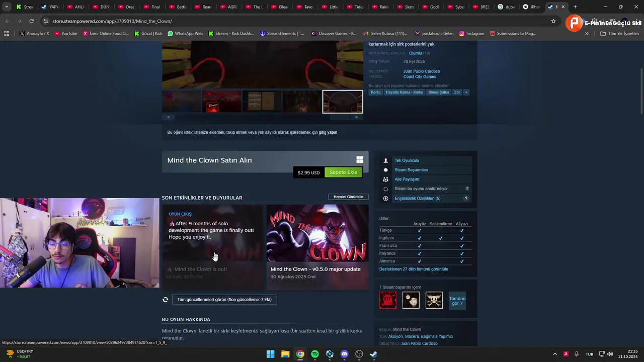Screen dimensions: 644x362
Task: Select the first pink screenshot thumbnail
Action: [x=182, y=102]
